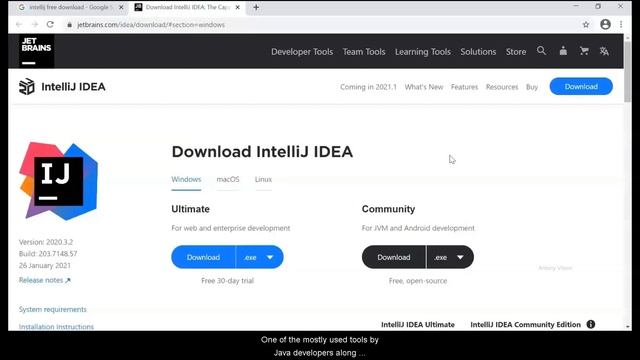Click 'Free, open-source' text
The width and height of the screenshot is (640, 360).
(x=418, y=281)
